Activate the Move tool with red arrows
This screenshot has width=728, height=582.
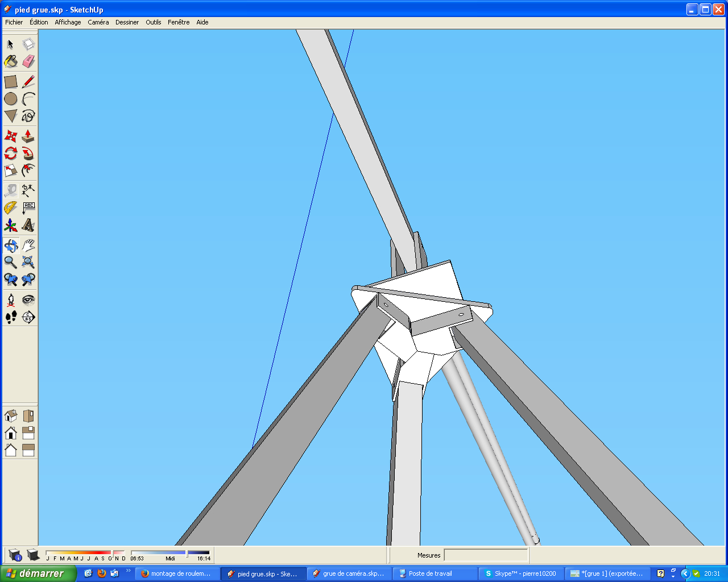11,136
